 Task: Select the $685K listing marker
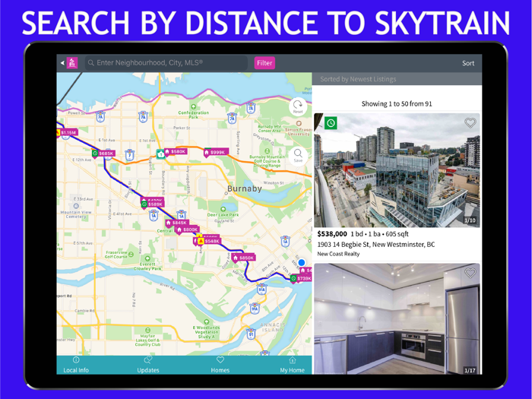103,154
